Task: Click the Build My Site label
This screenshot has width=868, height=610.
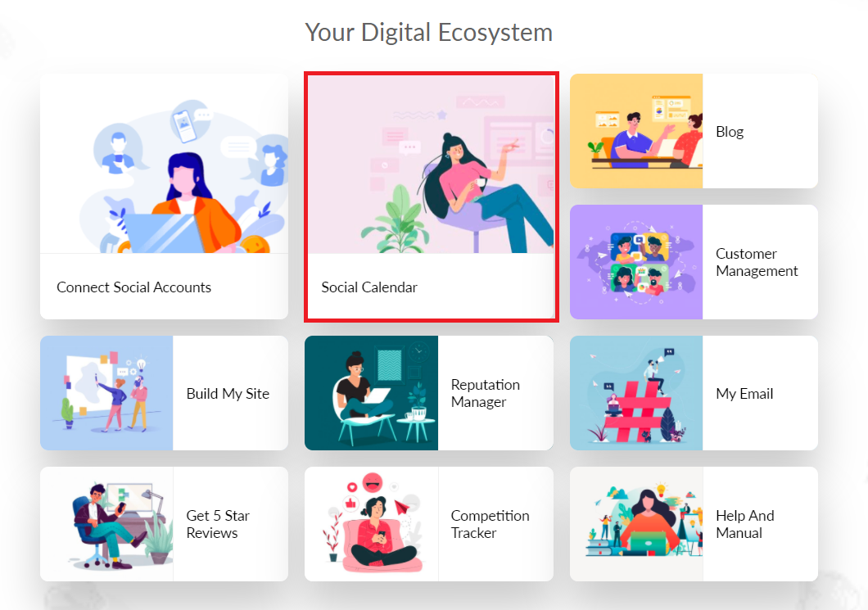Action: click(228, 394)
